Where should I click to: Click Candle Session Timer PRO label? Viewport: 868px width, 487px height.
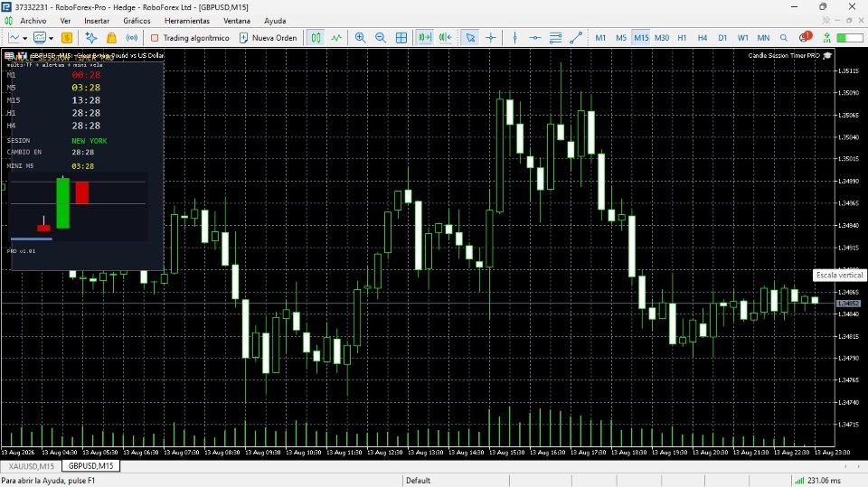[x=784, y=55]
